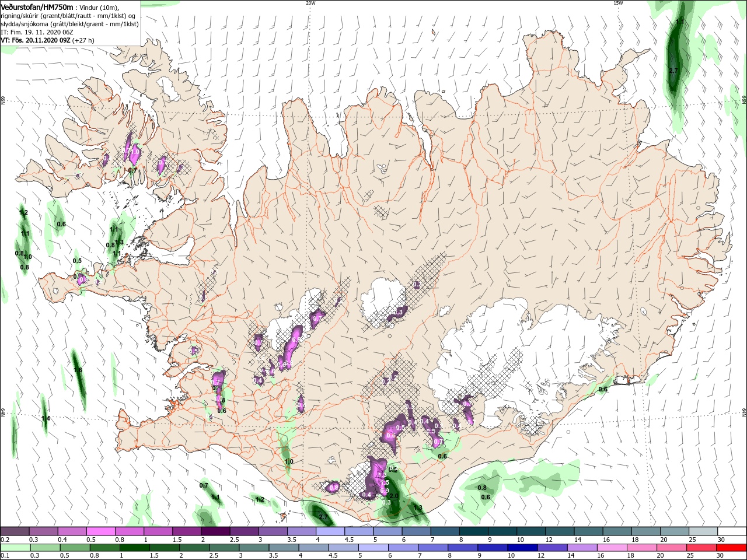Click the 1.0 rain value in the southern lowlands

coord(289,461)
